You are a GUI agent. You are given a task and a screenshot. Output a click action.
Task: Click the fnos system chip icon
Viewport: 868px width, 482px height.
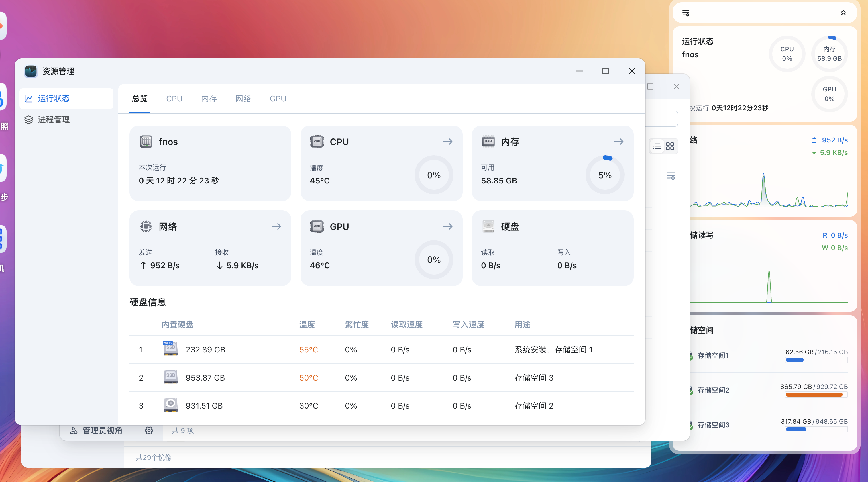[x=146, y=142]
